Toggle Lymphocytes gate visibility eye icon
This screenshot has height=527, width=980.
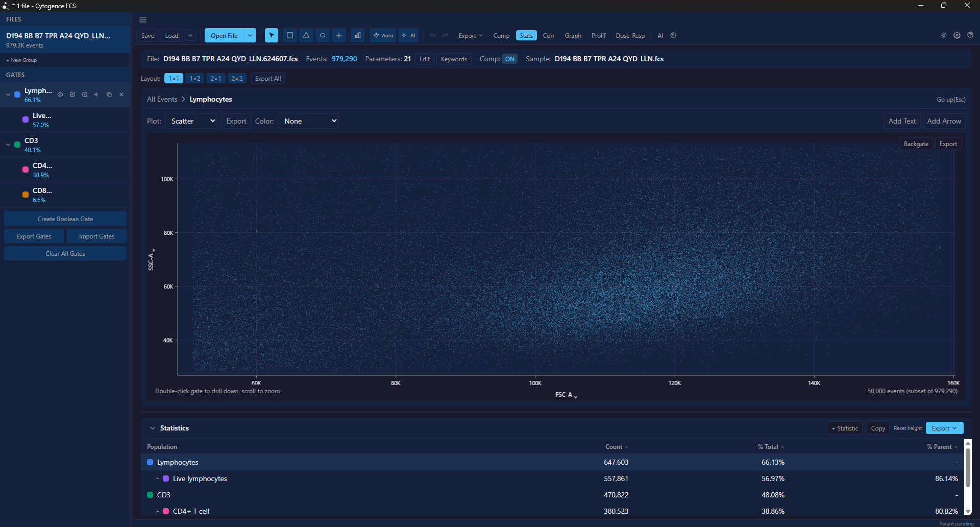(x=60, y=94)
